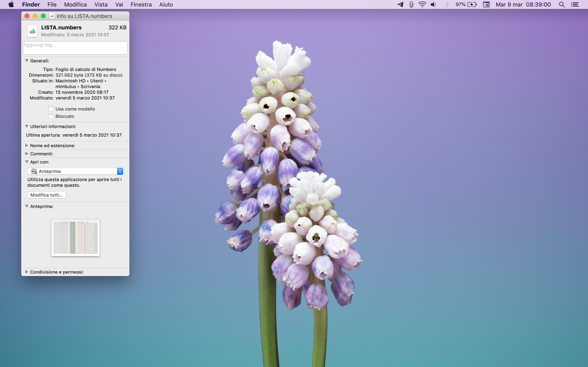The image size is (588, 367).
Task: Open Spotlight search magnifying glass
Action: tap(562, 5)
